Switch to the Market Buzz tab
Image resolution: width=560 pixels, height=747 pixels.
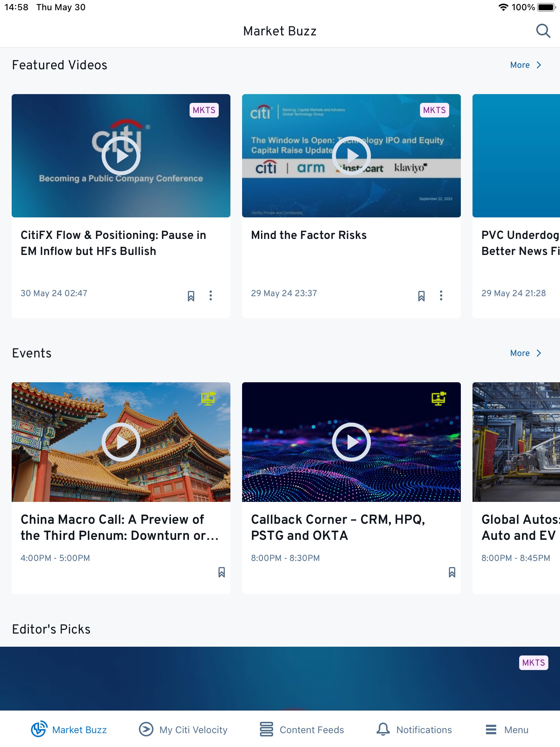pos(69,729)
